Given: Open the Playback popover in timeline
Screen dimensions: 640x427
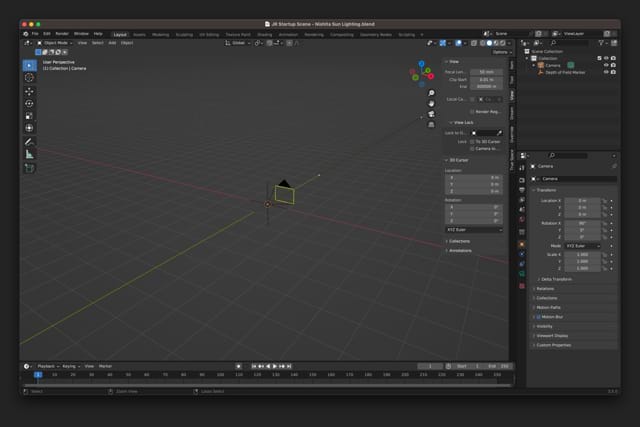Looking at the screenshot, I should click(x=47, y=366).
